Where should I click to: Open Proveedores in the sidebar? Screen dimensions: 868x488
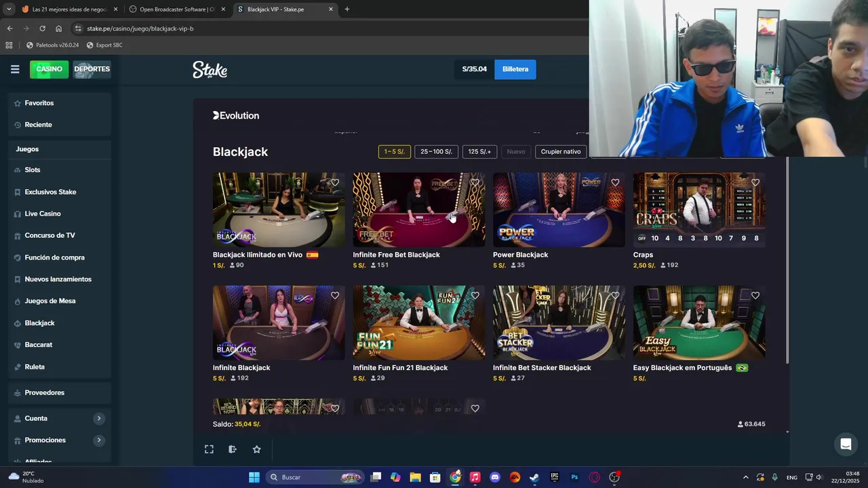(60, 392)
